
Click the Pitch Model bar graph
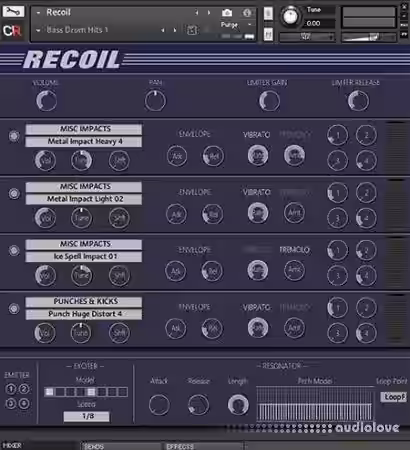tap(315, 403)
